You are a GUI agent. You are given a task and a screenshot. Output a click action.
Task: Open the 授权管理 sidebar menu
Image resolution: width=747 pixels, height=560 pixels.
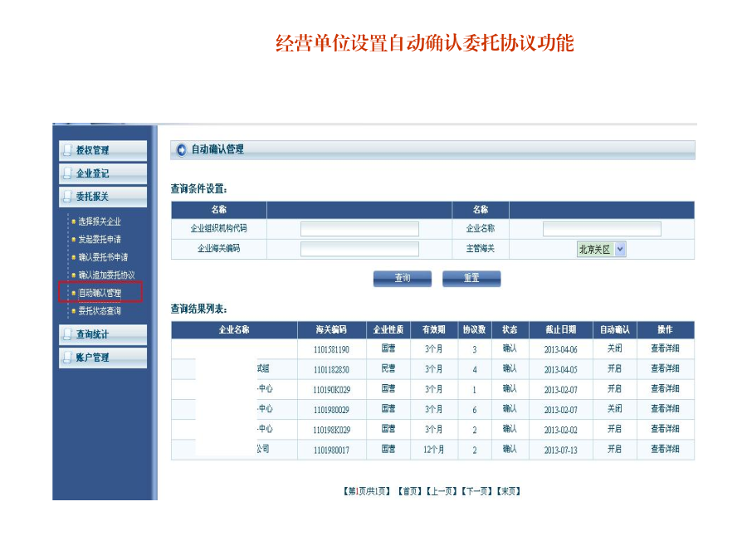pos(103,150)
